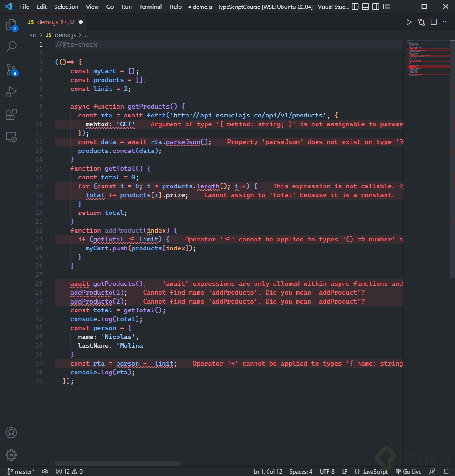The image size is (455, 476).
Task: Open the View menu
Action: pos(92,7)
